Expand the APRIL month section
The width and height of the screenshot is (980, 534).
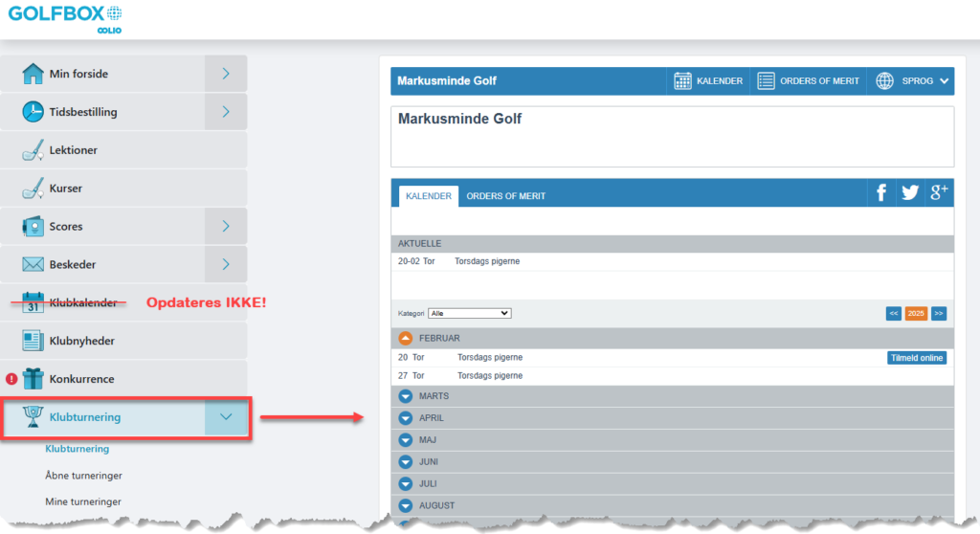pos(405,418)
